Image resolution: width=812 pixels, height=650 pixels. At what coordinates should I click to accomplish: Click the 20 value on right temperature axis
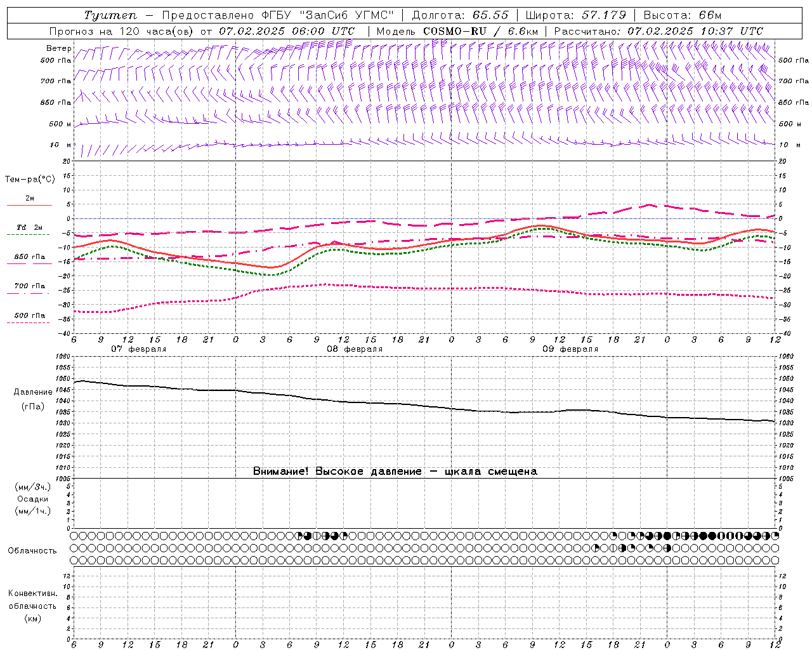[x=783, y=161]
